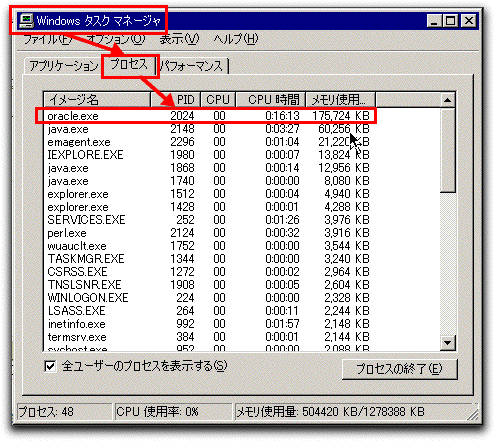The width and height of the screenshot is (495, 441).
Task: Click memory value 13,824 KB
Action: click(344, 155)
